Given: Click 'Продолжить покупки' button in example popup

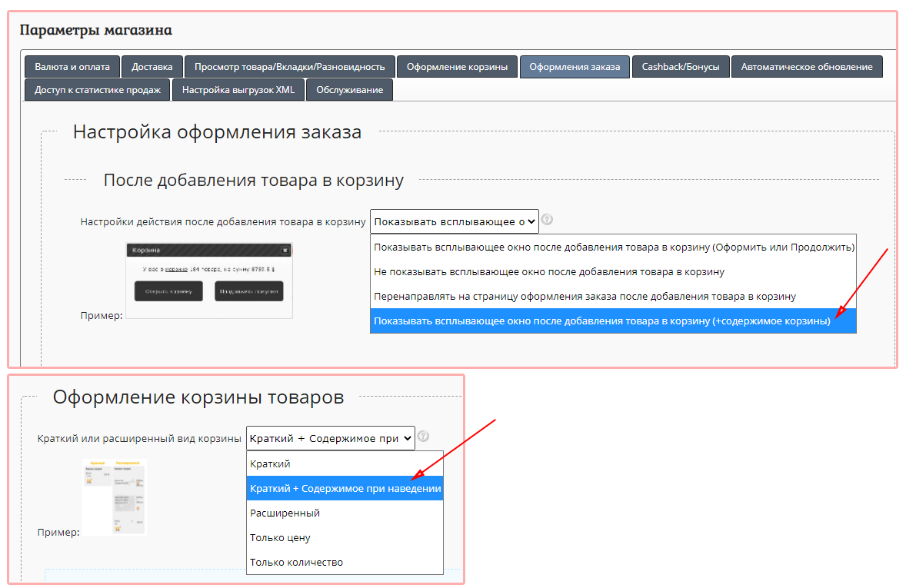Looking at the screenshot, I should pos(248,291).
